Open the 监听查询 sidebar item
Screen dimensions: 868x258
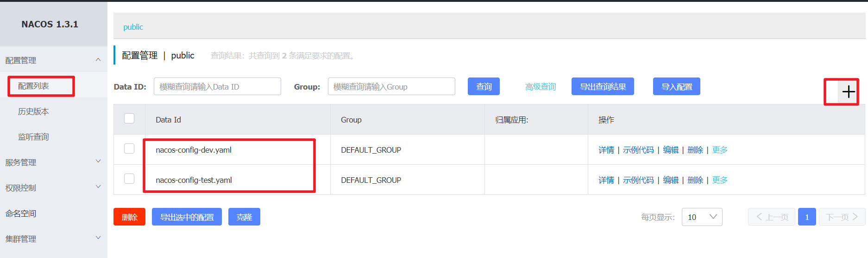33,137
